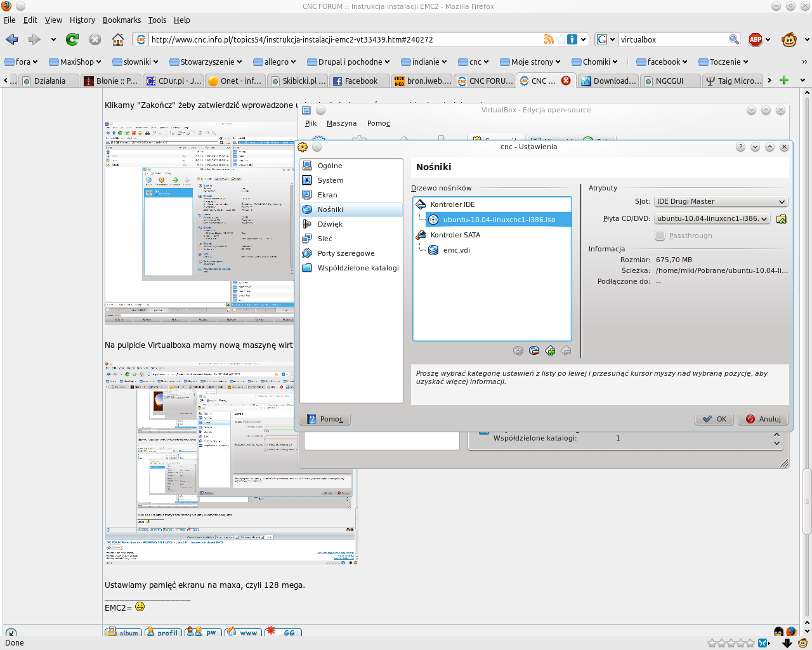This screenshot has height=650, width=812.
Task: Expand the Toczenie bookmarks folder
Action: (x=724, y=62)
